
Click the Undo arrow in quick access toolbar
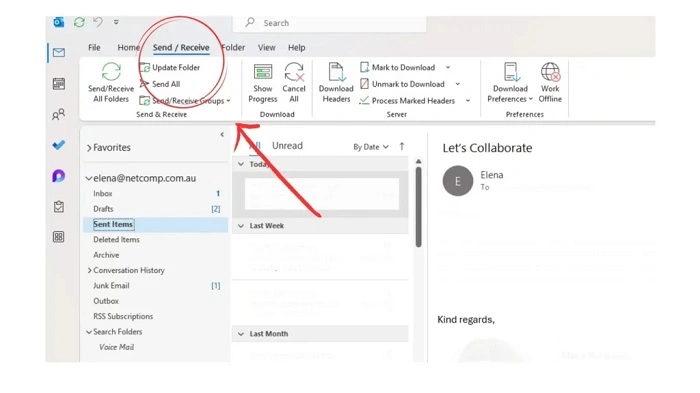[98, 22]
